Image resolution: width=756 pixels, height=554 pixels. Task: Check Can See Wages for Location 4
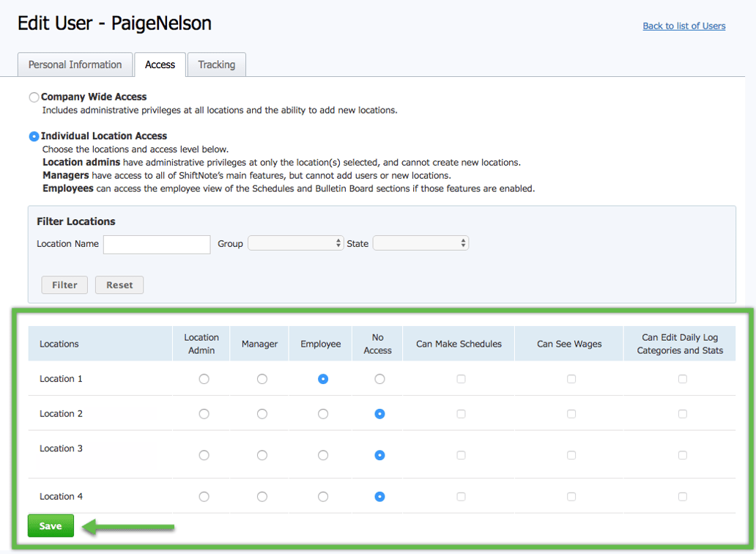coord(571,496)
